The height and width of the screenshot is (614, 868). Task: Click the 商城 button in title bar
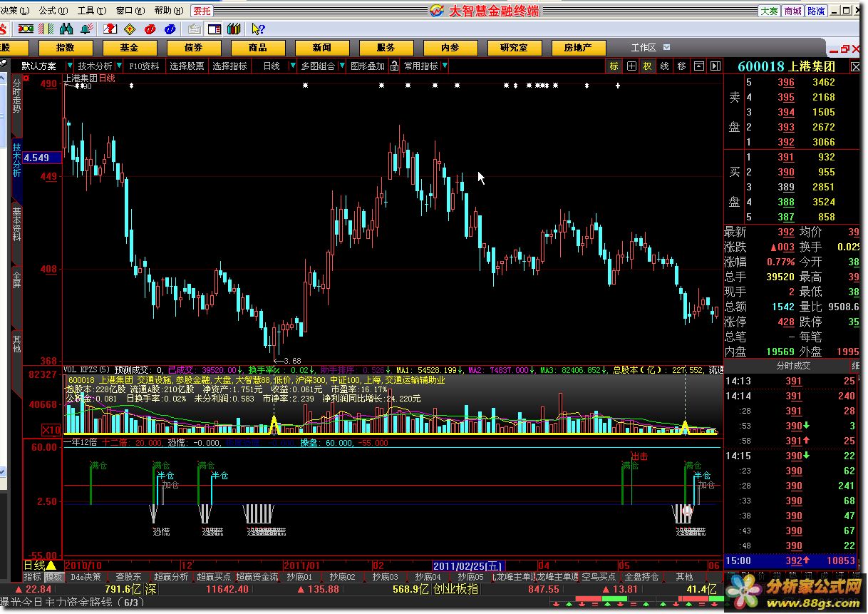click(793, 11)
